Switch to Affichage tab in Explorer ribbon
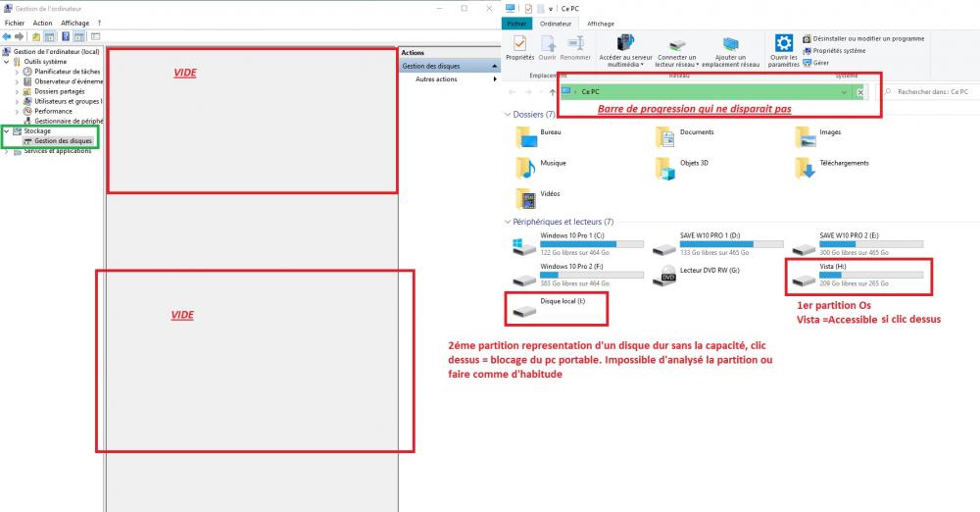 click(x=601, y=24)
